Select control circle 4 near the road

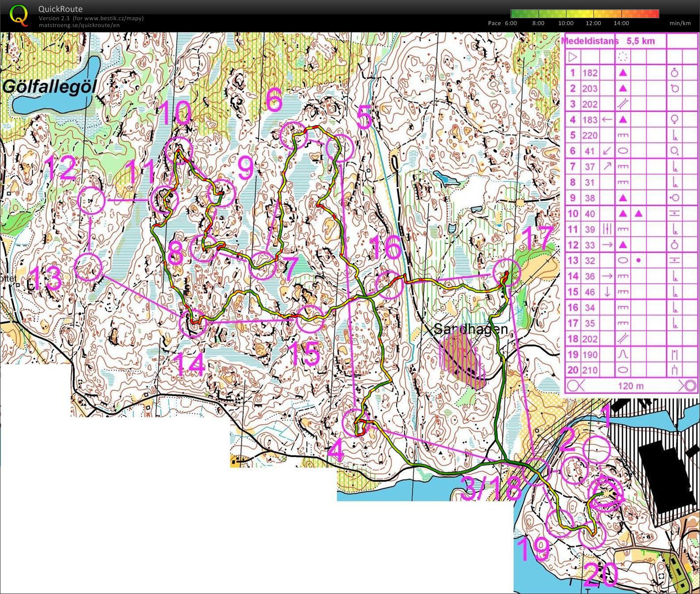coord(355,423)
